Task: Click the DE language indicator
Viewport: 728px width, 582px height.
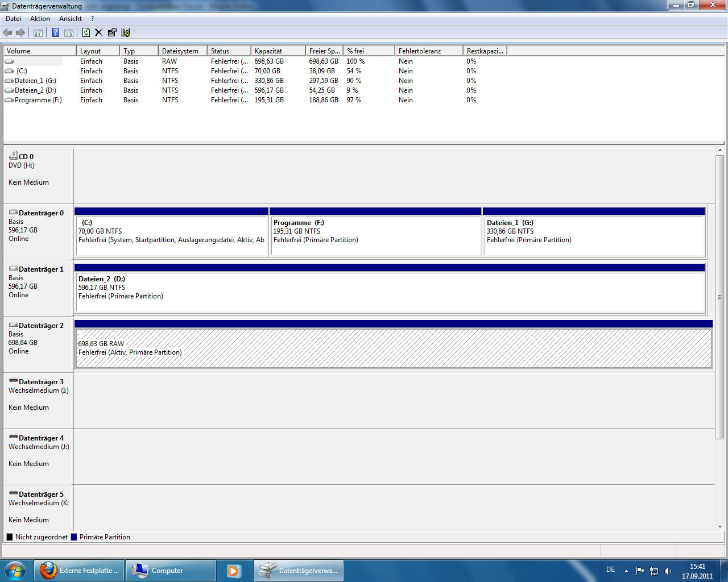Action: pyautogui.click(x=611, y=569)
